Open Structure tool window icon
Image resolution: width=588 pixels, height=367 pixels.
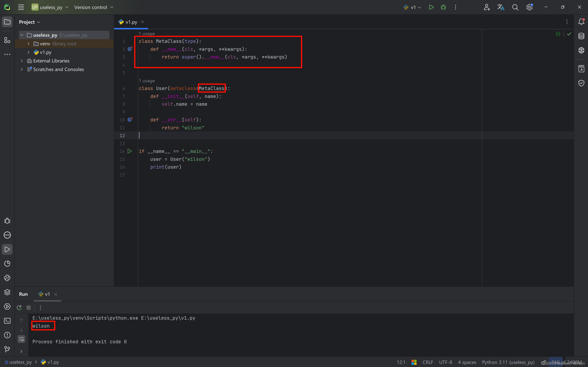point(7,40)
